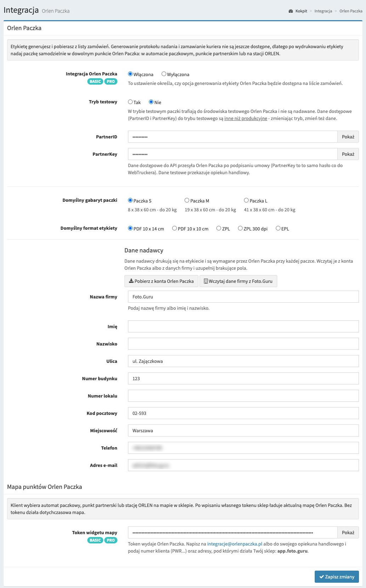Click the Kokpit dashboard icon in breadcrumb
The width and height of the screenshot is (366, 588).
point(291,11)
